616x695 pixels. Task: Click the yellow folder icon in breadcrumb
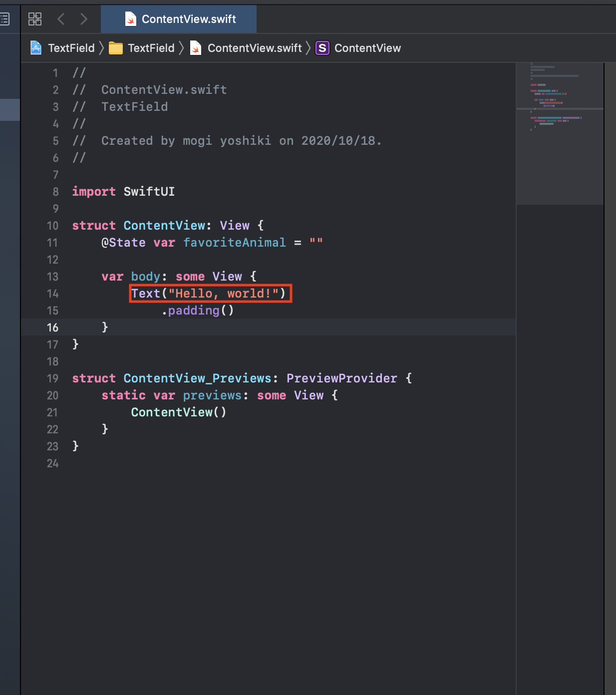tap(116, 48)
